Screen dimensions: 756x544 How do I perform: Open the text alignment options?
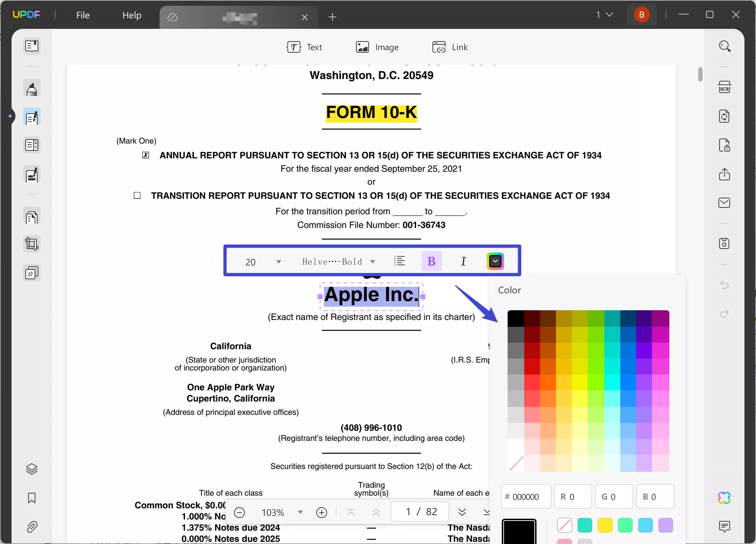coord(400,261)
